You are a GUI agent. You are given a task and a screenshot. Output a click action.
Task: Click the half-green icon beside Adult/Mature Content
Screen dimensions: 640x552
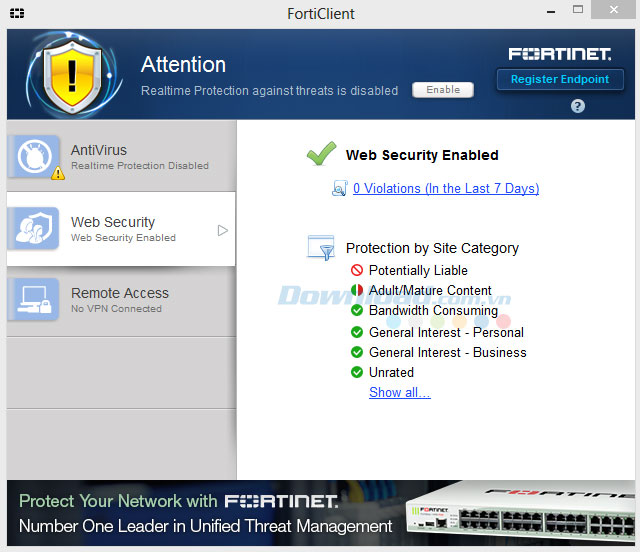coord(357,290)
